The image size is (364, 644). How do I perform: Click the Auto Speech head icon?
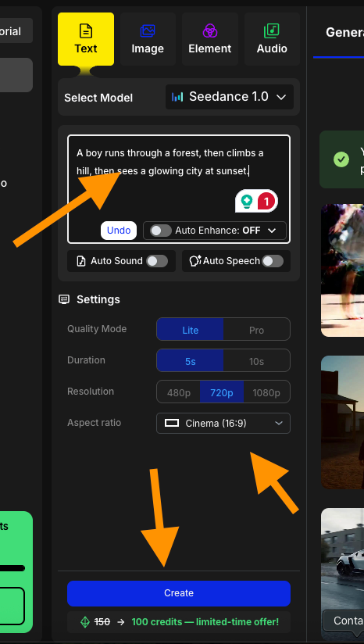(194, 261)
